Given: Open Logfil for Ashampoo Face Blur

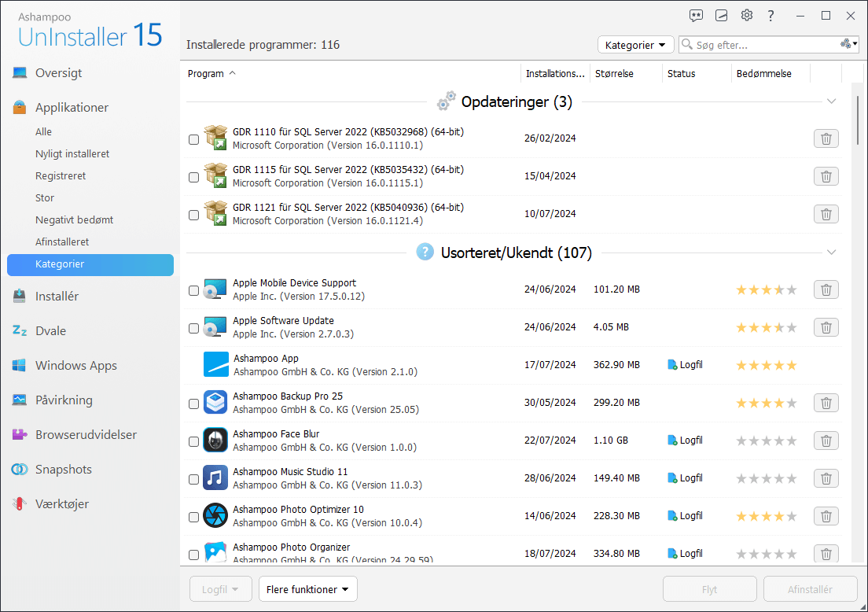Looking at the screenshot, I should [686, 441].
